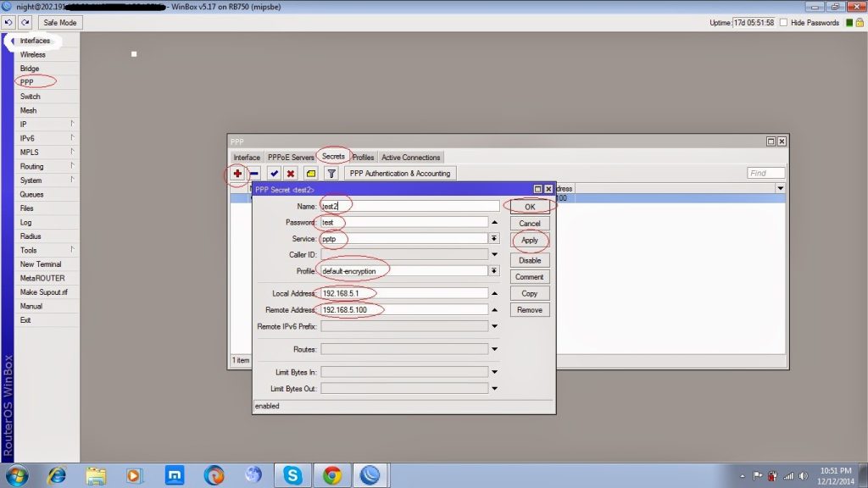
Task: Toggle Hide Passwords checkbox
Action: click(x=783, y=23)
